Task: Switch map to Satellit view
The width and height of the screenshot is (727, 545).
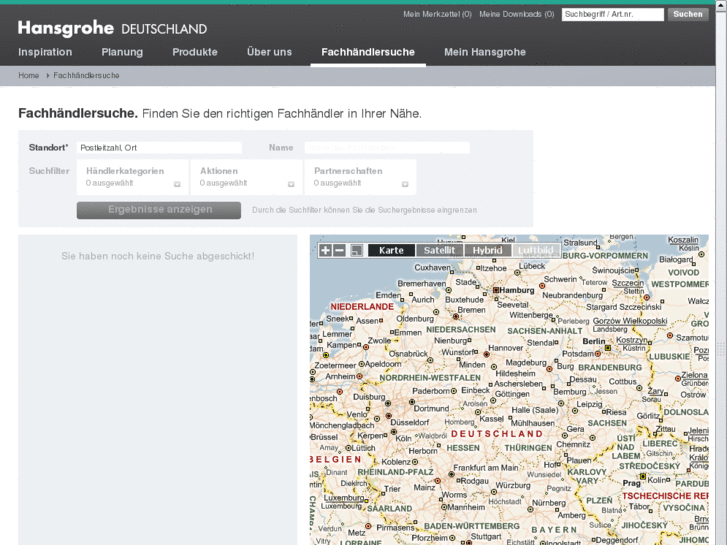Action: (x=440, y=250)
